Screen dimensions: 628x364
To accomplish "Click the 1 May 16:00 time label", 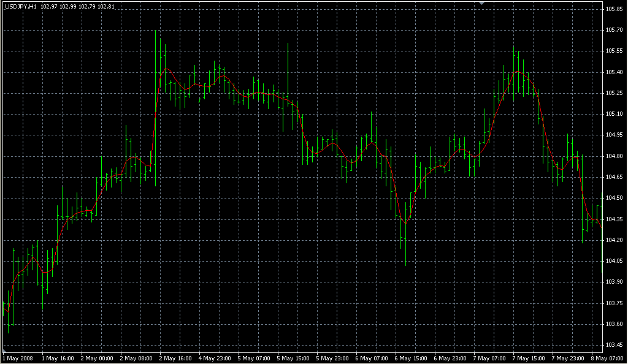I will pos(58,358).
